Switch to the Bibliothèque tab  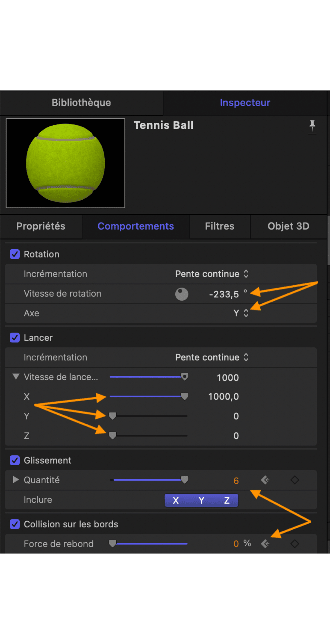(x=82, y=103)
